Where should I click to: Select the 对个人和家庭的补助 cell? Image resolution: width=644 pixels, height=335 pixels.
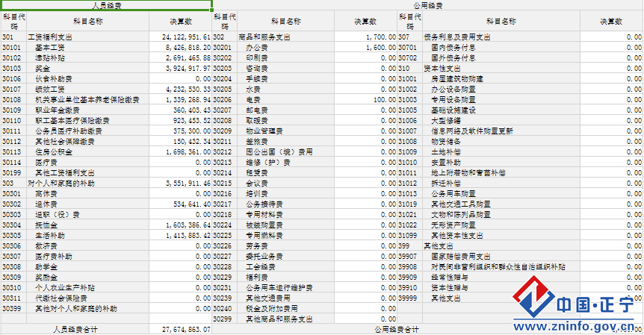(x=88, y=184)
